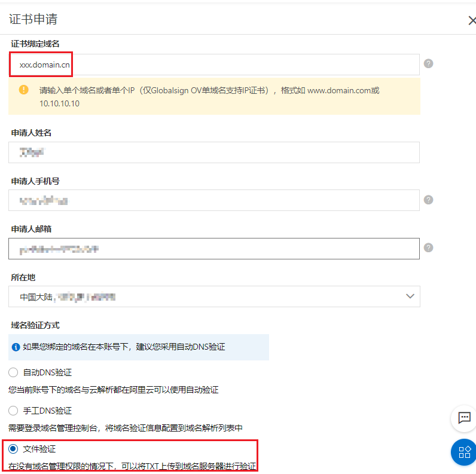Select 手工DNS验证 radio button
The image size is (476, 474).
click(13, 411)
